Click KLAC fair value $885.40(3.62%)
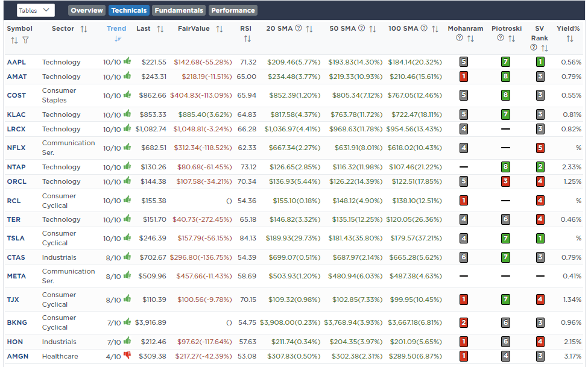This screenshot has height=367, width=588. pyautogui.click(x=205, y=114)
